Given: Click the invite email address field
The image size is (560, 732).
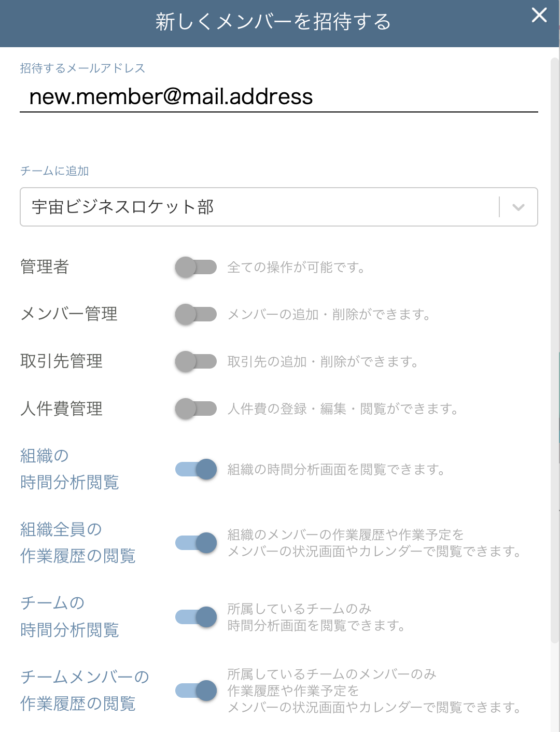Looking at the screenshot, I should (278, 97).
